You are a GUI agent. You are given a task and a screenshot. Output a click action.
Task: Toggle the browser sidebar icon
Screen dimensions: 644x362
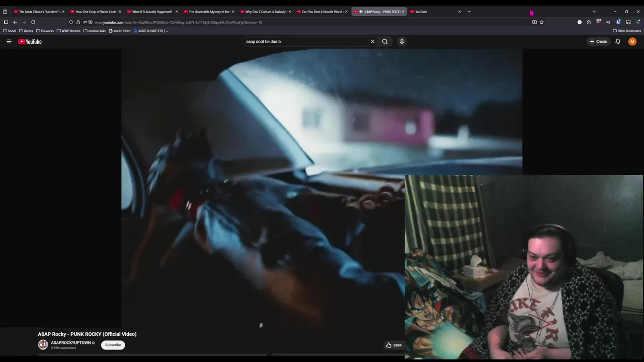pyautogui.click(x=6, y=22)
